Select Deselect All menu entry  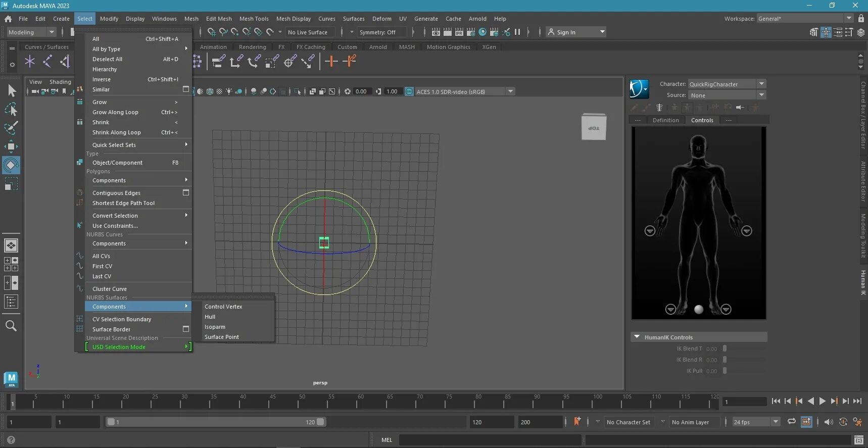pos(107,59)
